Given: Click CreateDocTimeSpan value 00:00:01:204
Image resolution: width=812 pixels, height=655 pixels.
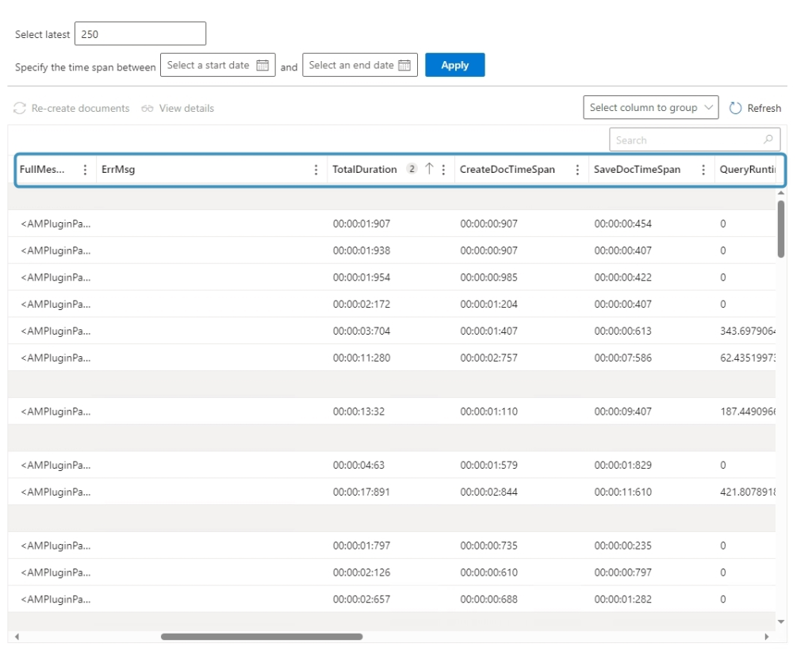Looking at the screenshot, I should (x=488, y=305).
